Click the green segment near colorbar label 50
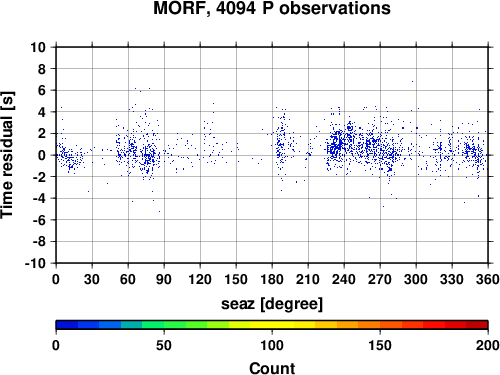The width and height of the screenshot is (500, 375). click(164, 325)
